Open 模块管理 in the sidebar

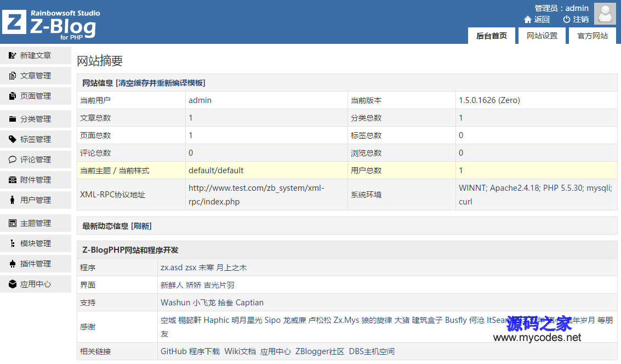[36, 243]
